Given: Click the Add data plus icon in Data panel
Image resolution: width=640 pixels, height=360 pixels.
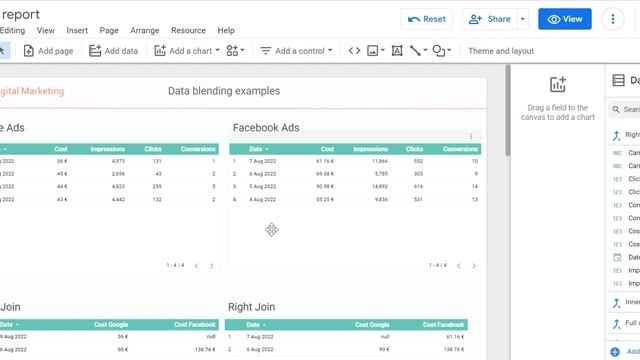Looking at the screenshot, I should 615,352.
